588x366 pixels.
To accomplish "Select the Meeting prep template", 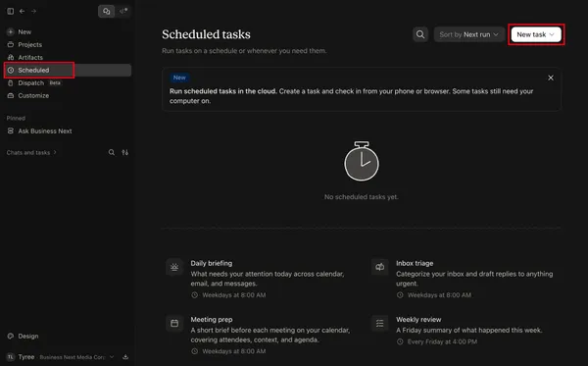I will point(259,335).
